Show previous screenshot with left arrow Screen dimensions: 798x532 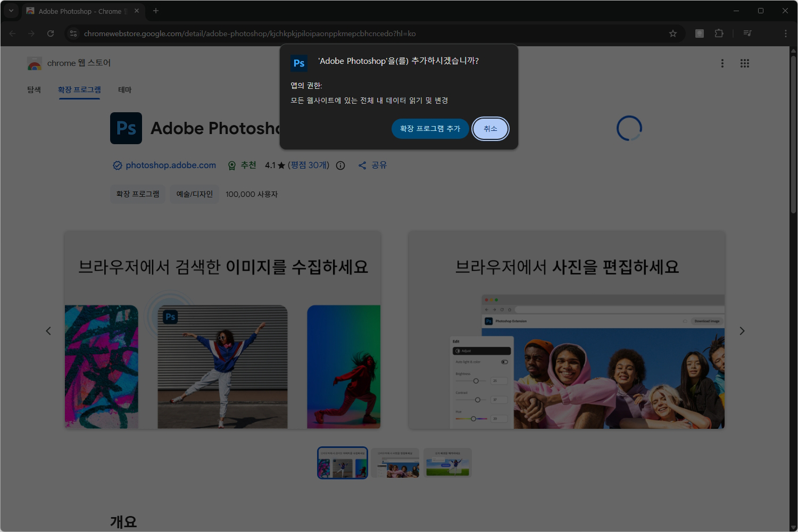pyautogui.click(x=48, y=331)
